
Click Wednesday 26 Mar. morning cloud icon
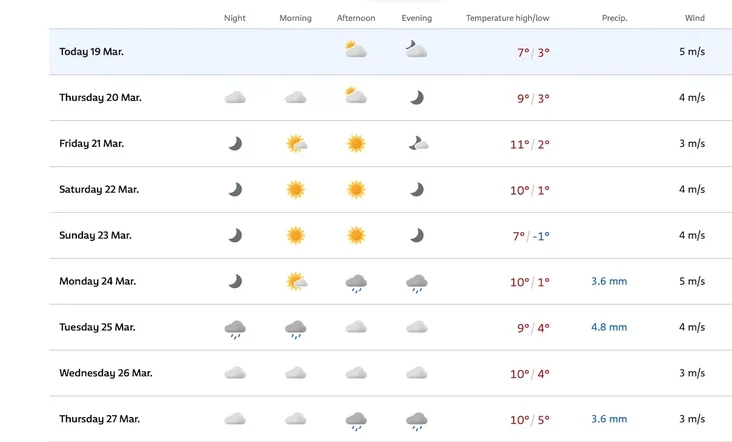[x=296, y=373]
